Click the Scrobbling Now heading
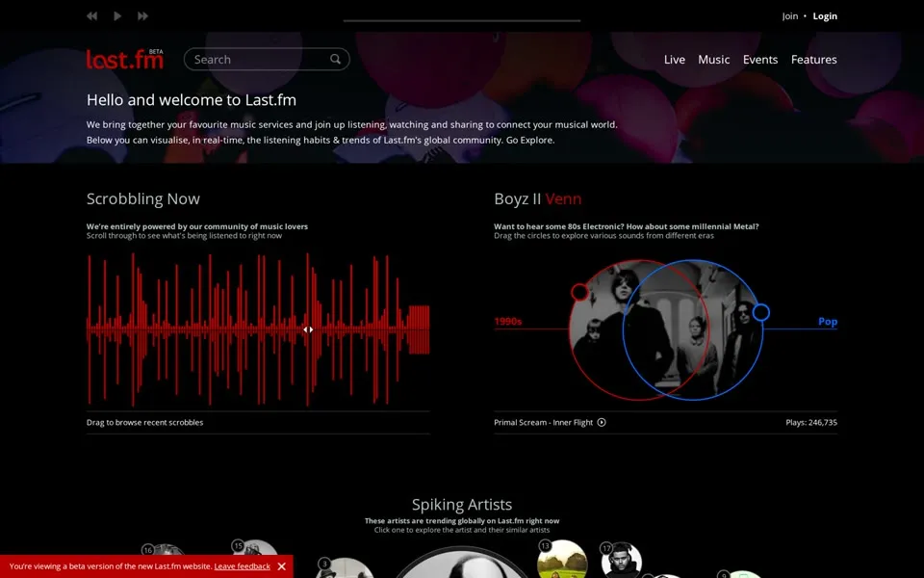Image resolution: width=924 pixels, height=578 pixels. pos(143,198)
